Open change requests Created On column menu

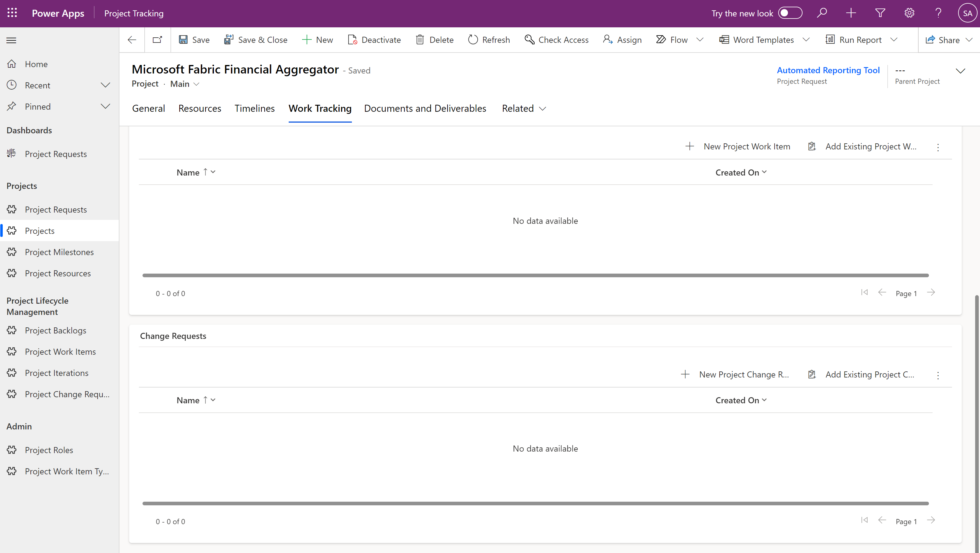(x=741, y=401)
